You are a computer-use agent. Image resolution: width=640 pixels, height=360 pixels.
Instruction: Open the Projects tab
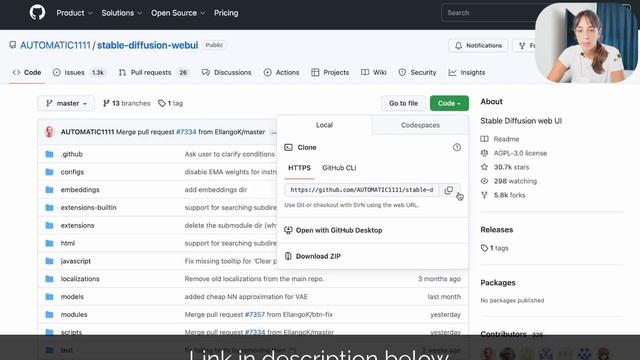[x=330, y=72]
